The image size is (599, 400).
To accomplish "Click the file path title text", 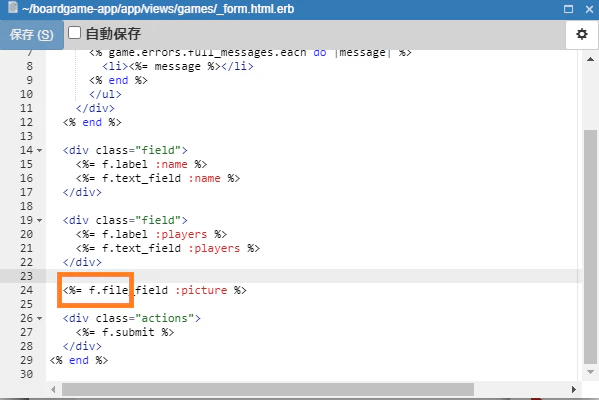I will point(158,9).
